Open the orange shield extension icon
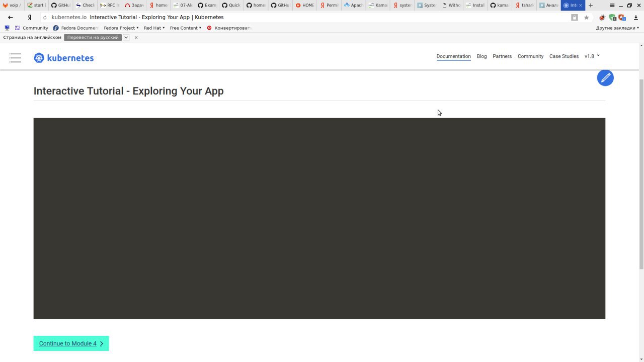The height and width of the screenshot is (362, 644). [x=622, y=17]
